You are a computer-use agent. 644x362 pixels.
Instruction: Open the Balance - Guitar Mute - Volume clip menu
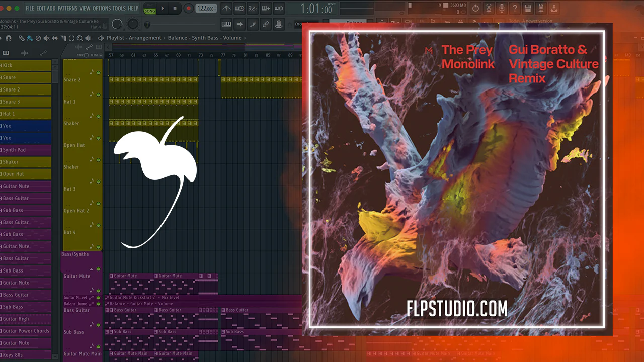click(106, 304)
